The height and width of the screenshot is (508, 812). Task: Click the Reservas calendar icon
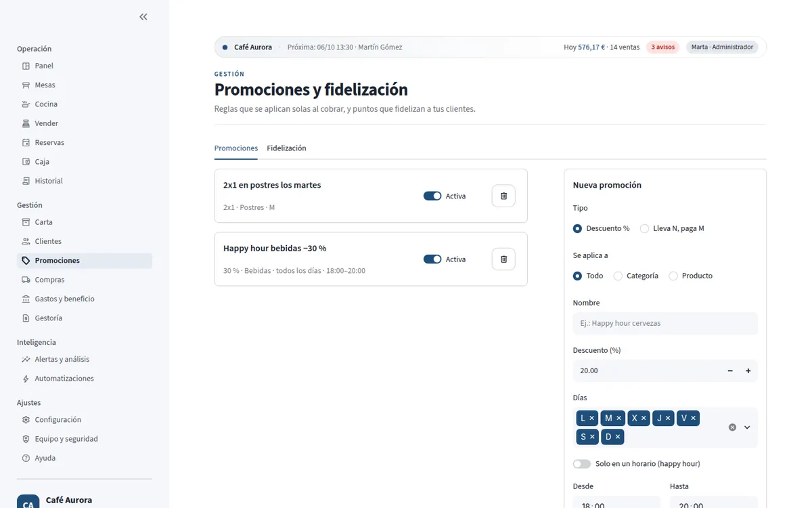click(26, 143)
